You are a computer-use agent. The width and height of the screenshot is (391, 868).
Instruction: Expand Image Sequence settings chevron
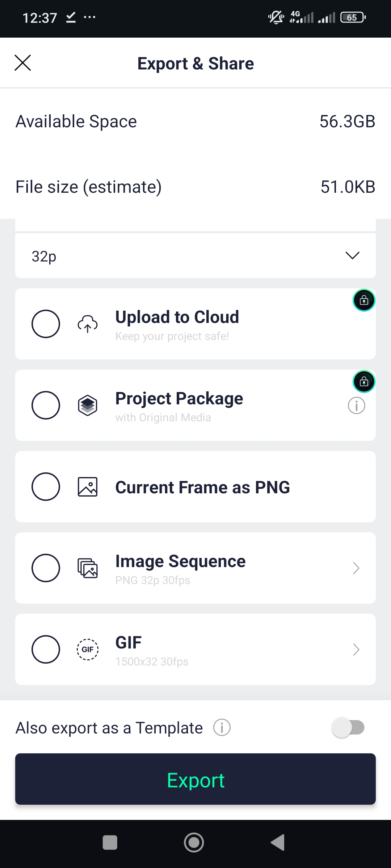pos(356,568)
